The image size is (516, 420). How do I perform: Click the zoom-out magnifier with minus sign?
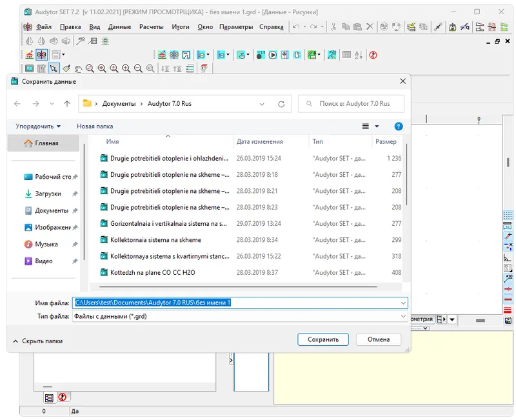click(138, 68)
